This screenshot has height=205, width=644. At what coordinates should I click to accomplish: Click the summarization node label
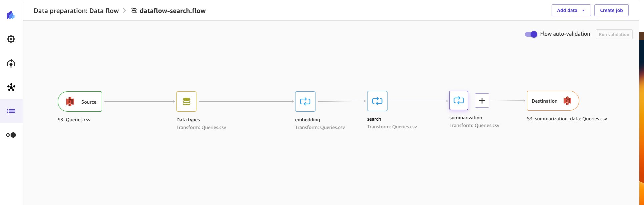pos(466,118)
